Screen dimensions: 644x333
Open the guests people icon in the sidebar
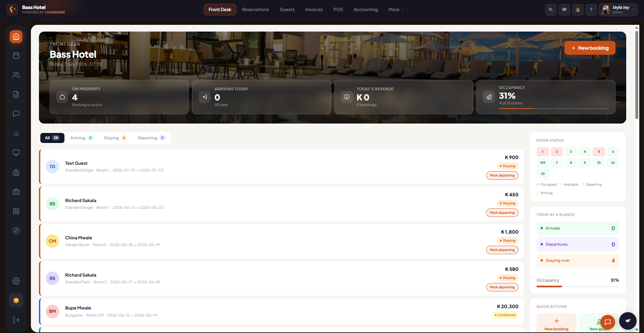[16, 75]
